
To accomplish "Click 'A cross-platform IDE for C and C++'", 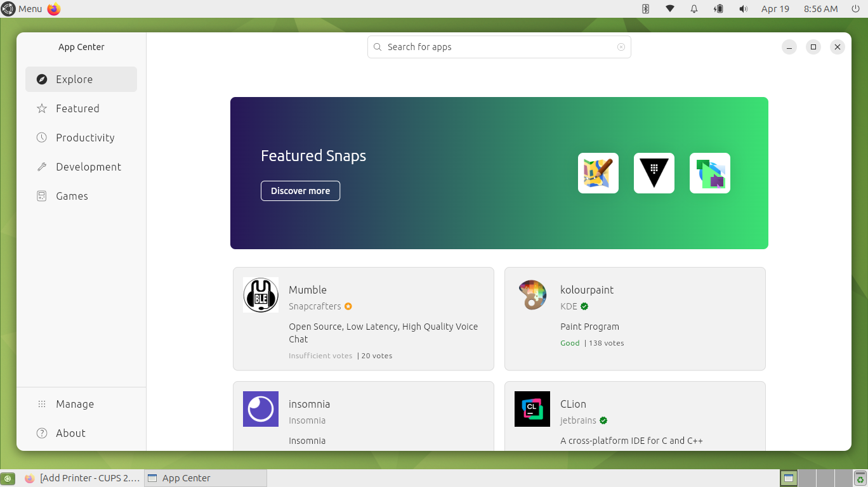I will click(631, 441).
